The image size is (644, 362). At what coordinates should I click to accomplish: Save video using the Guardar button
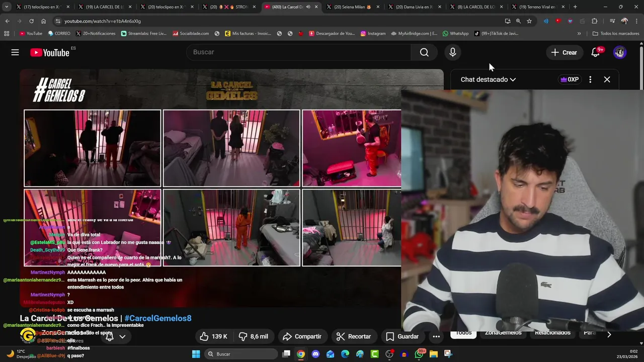[x=401, y=336]
